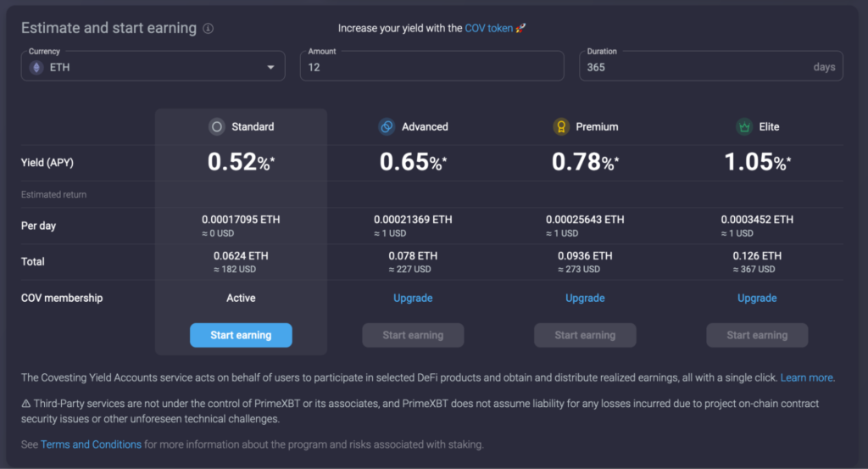The height and width of the screenshot is (469, 868).
Task: Click the 0.00025643 ETH per day value
Action: click(585, 220)
